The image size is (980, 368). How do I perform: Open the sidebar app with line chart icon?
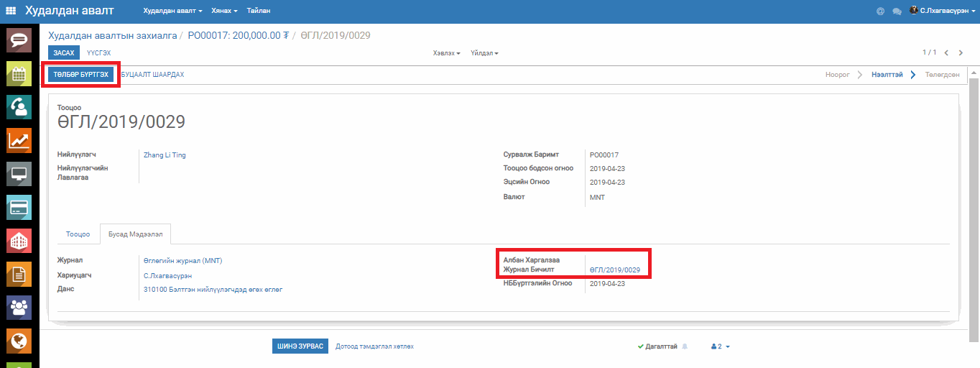click(19, 140)
